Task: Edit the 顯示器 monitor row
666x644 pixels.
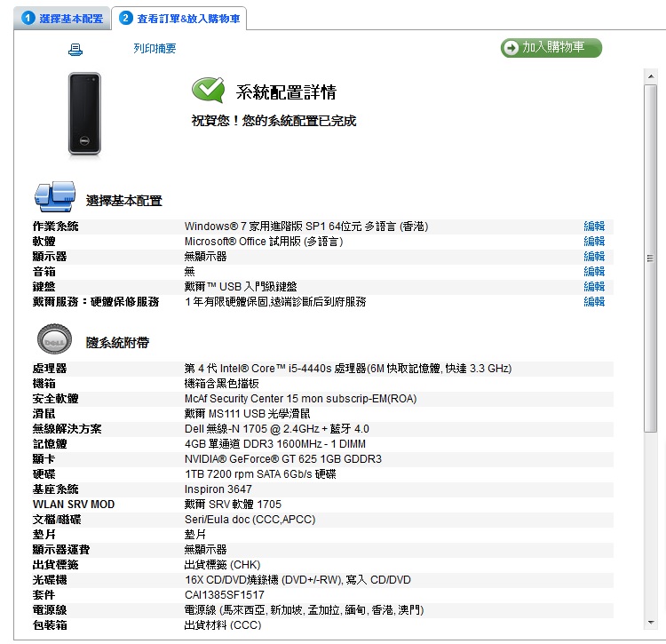Action: (594, 256)
